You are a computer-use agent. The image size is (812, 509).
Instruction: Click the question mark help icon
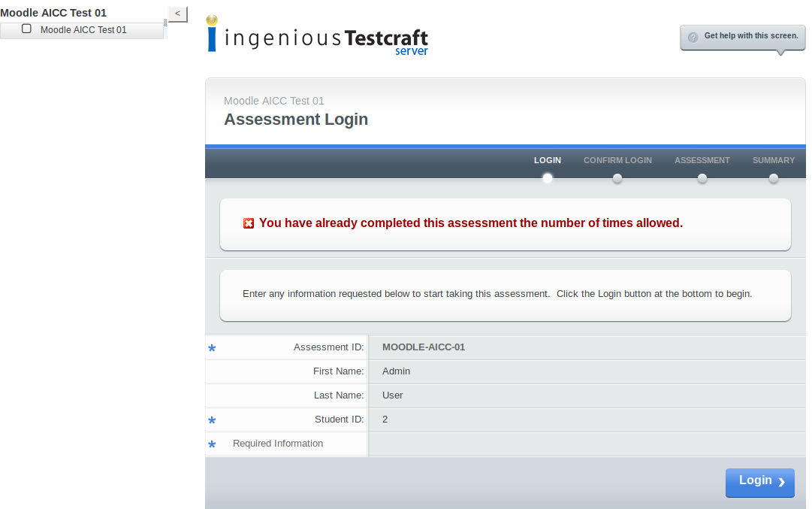click(693, 38)
